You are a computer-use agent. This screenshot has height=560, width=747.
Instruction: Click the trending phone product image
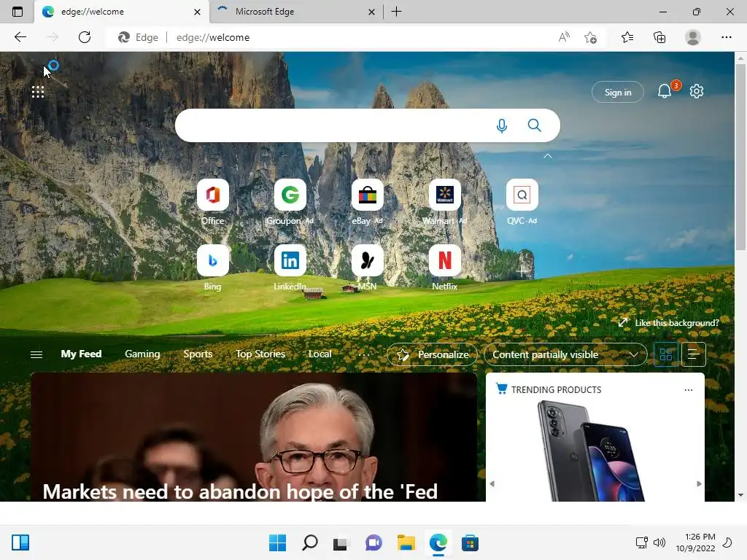pyautogui.click(x=592, y=451)
